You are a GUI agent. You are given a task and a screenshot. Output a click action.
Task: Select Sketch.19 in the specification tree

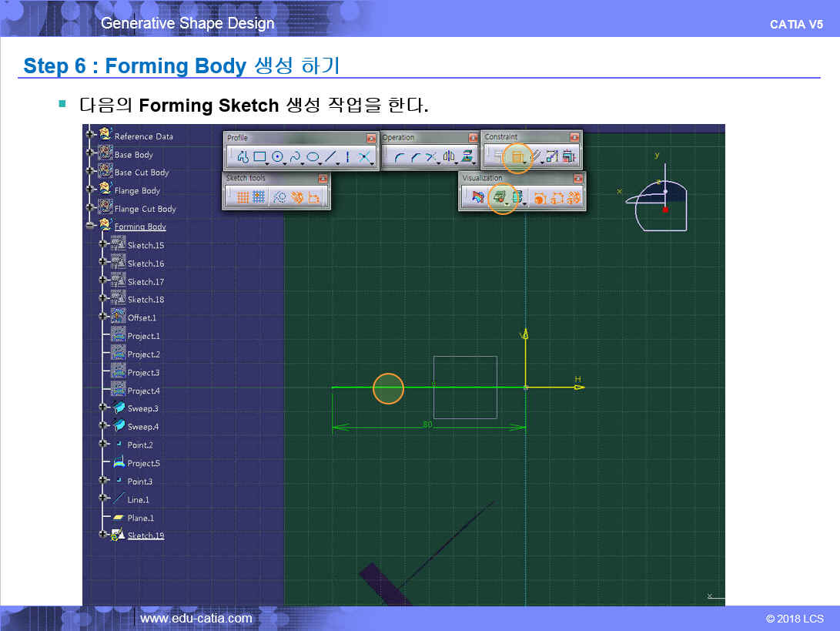[146, 535]
